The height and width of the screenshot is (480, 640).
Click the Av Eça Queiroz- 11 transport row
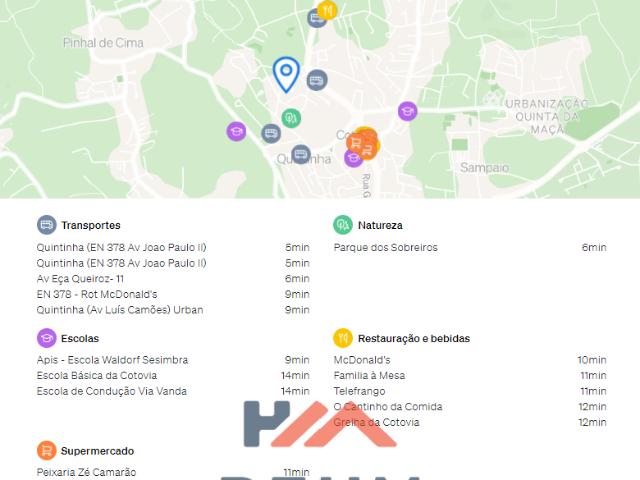pos(173,279)
